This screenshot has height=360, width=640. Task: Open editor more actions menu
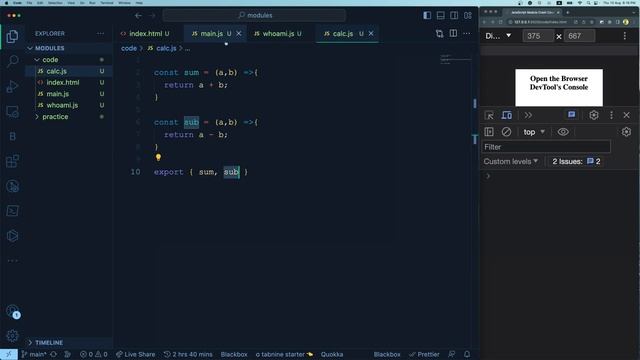[467, 33]
